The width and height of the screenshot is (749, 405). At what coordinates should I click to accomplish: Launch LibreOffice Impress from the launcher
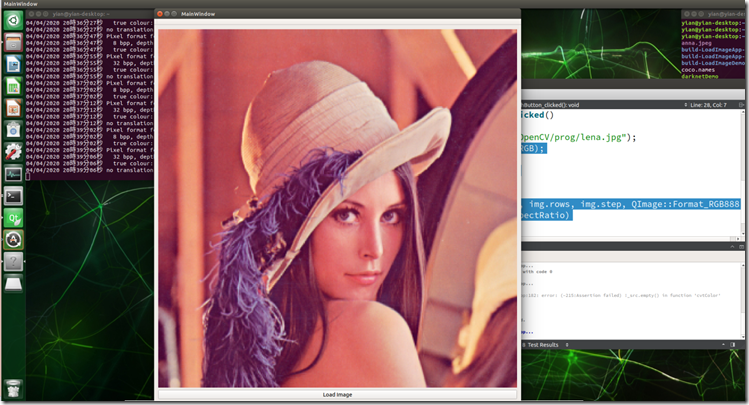(13, 108)
